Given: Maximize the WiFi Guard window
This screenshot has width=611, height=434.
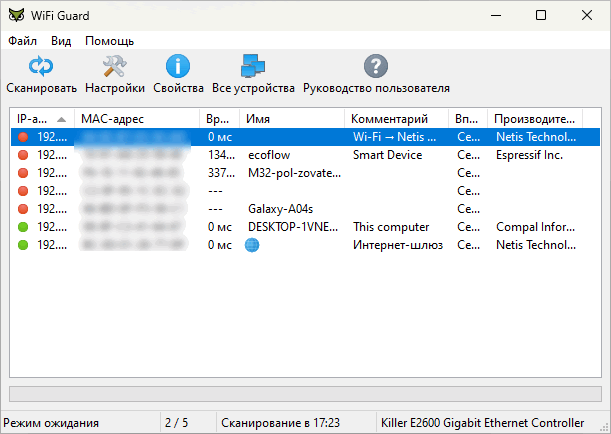Looking at the screenshot, I should tap(541, 16).
